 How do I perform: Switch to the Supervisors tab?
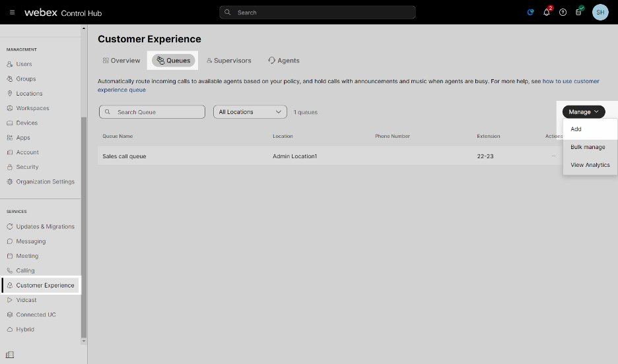[229, 61]
